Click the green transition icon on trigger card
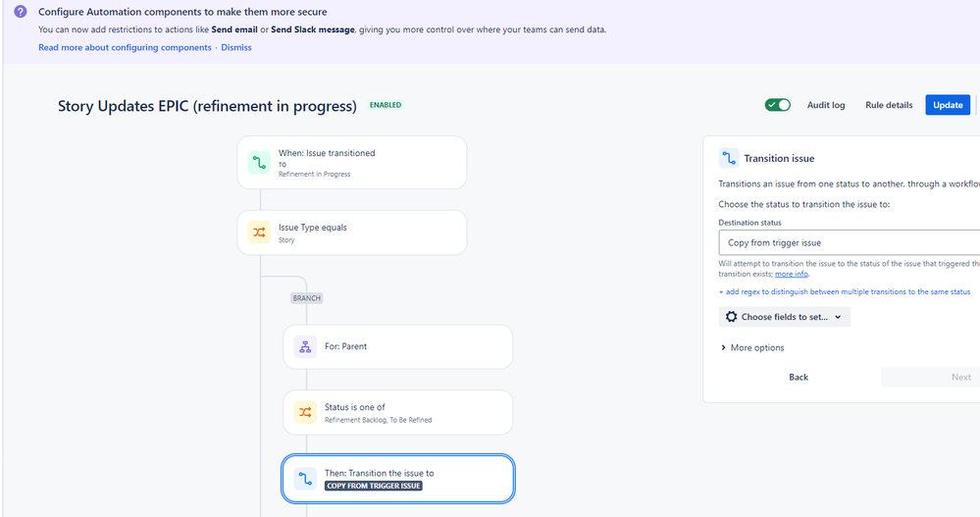Screen dimensions: 980x517 click(x=259, y=163)
